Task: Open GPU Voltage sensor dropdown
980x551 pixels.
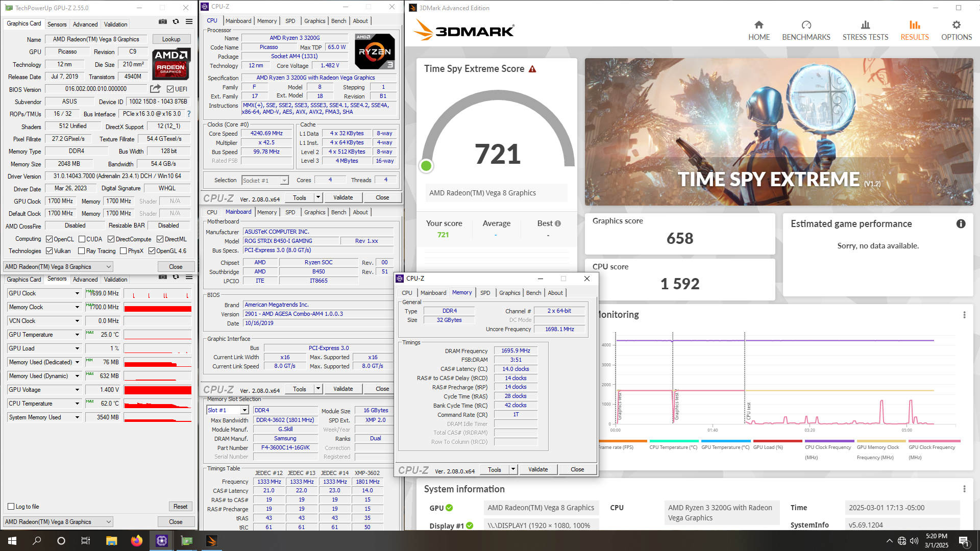Action: pyautogui.click(x=77, y=390)
